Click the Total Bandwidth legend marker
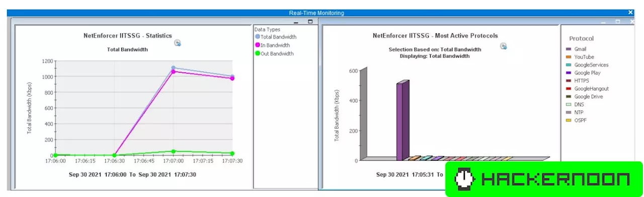The image size is (644, 197). pyautogui.click(x=258, y=37)
